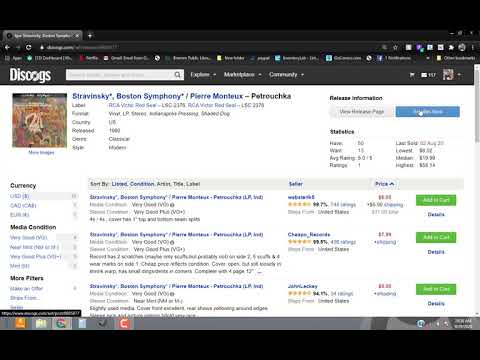The image size is (480, 360).
Task: Apply the Make an Offer filter
Action: point(26,289)
